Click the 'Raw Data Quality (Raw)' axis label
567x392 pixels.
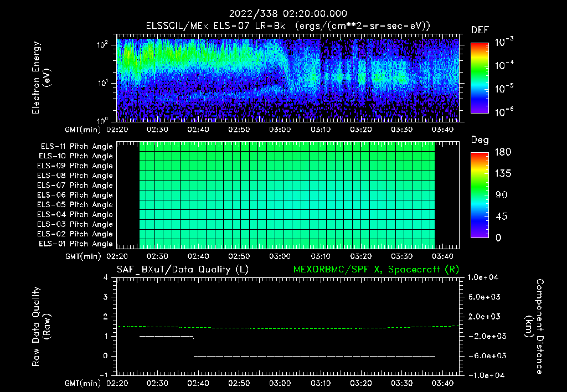41,327
